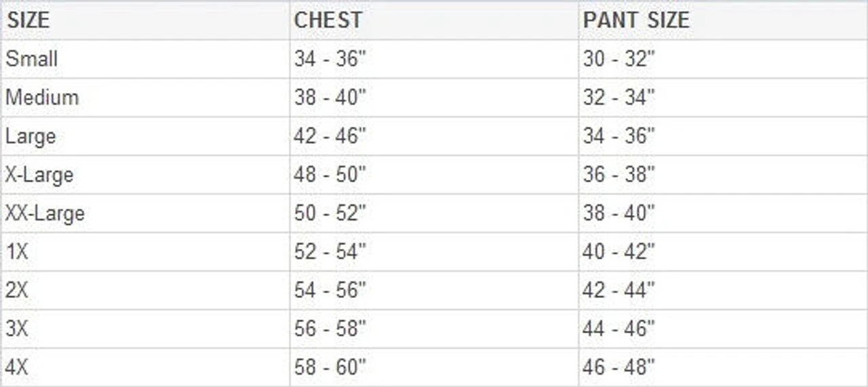The image size is (868, 387).
Task: Select chest value 48 - 50" for X-Large
Action: pyautogui.click(x=330, y=175)
